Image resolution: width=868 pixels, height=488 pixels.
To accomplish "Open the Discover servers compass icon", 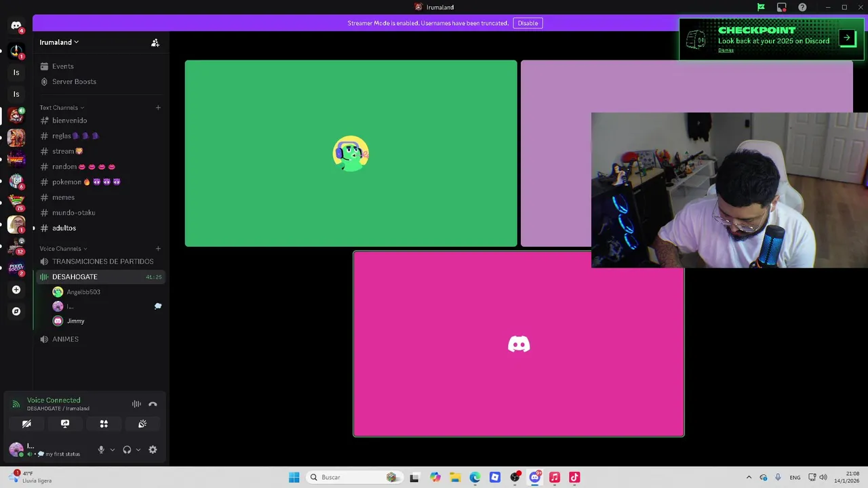I will click(16, 311).
